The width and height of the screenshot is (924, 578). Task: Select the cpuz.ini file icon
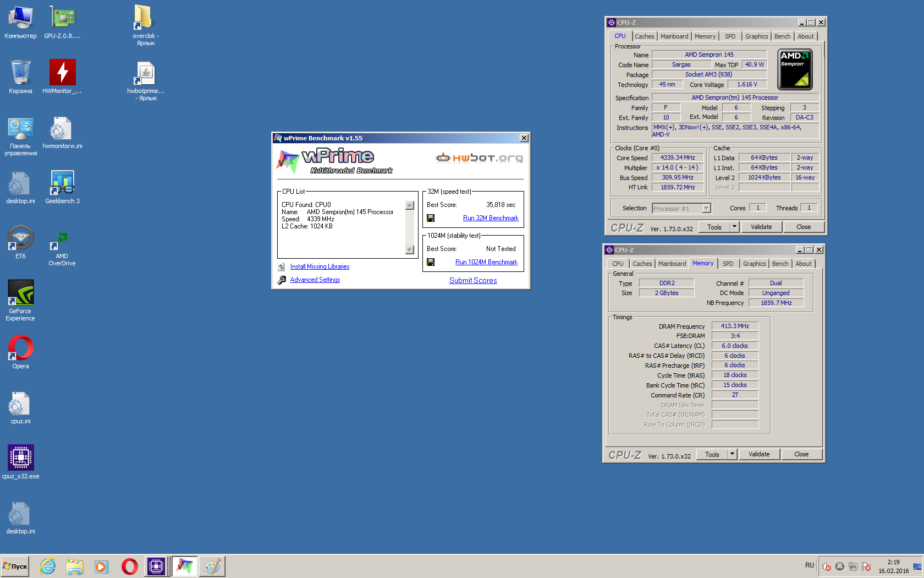click(20, 408)
